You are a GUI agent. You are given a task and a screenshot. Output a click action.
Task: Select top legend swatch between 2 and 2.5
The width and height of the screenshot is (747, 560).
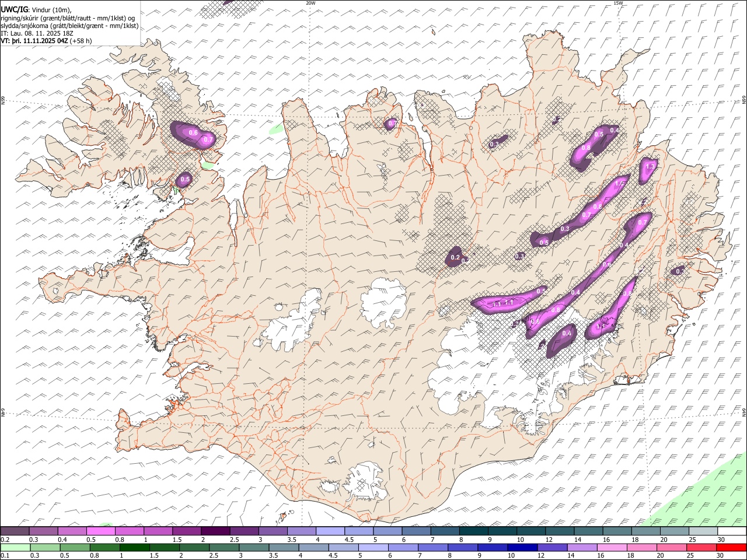[x=215, y=531]
